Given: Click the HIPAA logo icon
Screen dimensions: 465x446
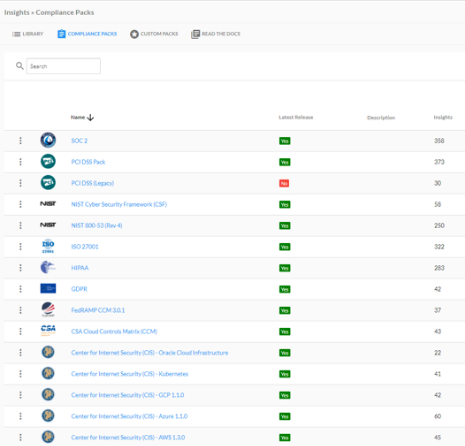Looking at the screenshot, I should coord(48,267).
